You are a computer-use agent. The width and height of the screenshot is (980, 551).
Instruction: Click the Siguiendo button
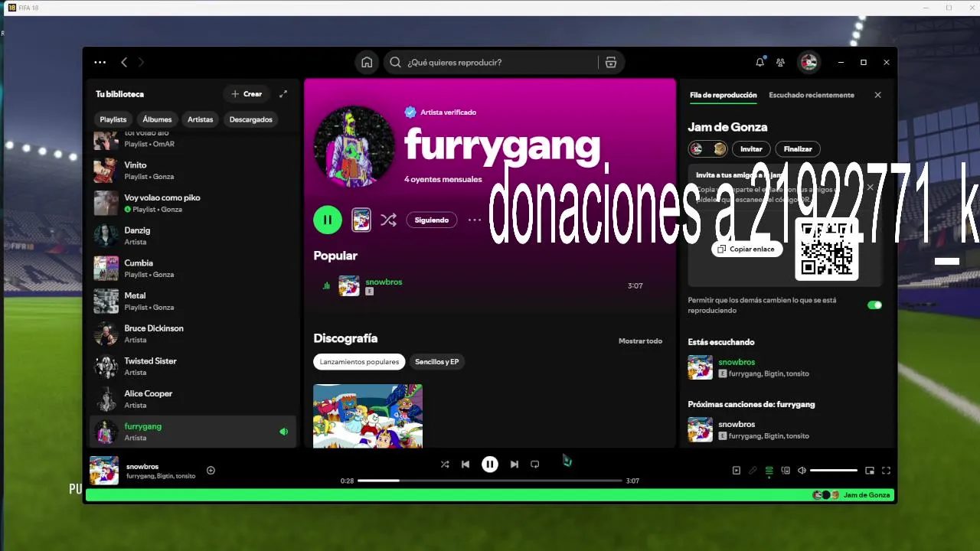(x=432, y=220)
